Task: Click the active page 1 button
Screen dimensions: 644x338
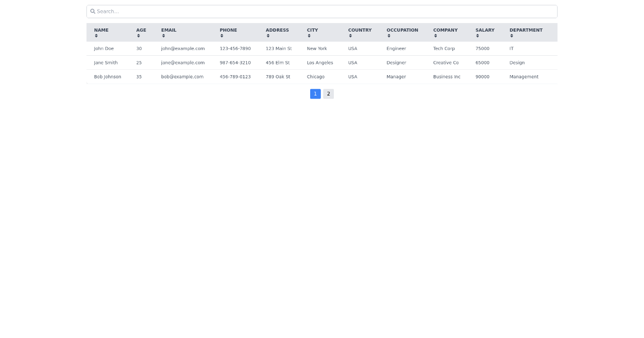Action: (315, 94)
